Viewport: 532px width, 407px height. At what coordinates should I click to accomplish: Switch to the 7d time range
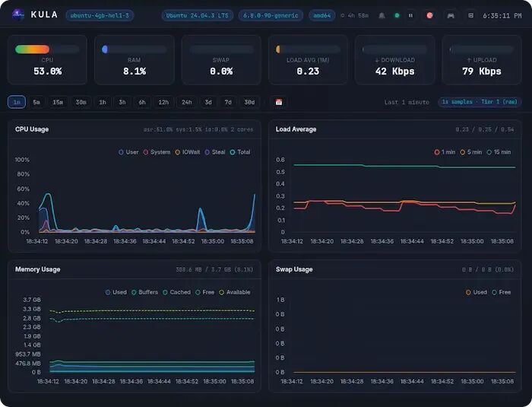[228, 102]
